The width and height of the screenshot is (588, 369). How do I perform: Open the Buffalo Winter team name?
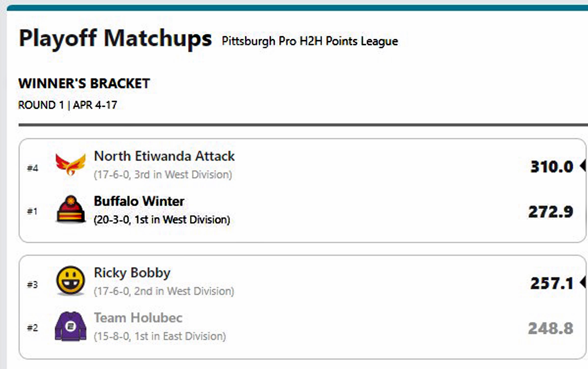pyautogui.click(x=139, y=201)
